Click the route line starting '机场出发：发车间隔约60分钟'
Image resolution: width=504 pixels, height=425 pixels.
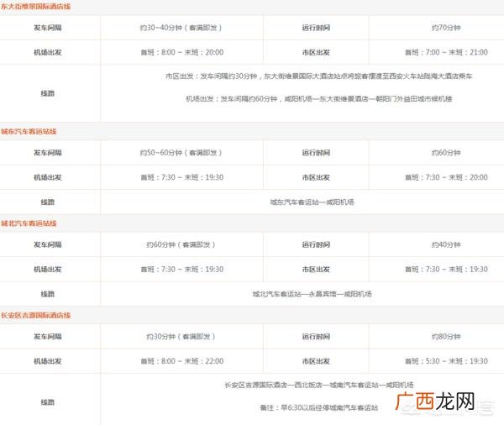pyautogui.click(x=319, y=99)
